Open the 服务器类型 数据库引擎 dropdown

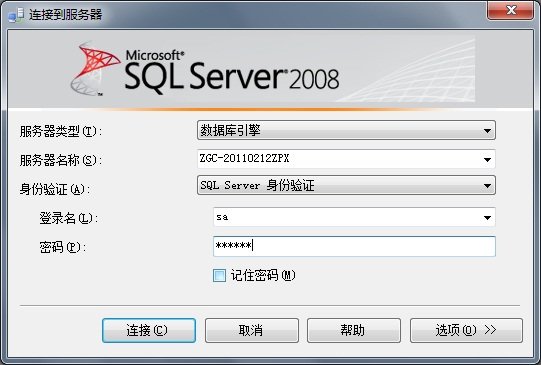pyautogui.click(x=346, y=130)
